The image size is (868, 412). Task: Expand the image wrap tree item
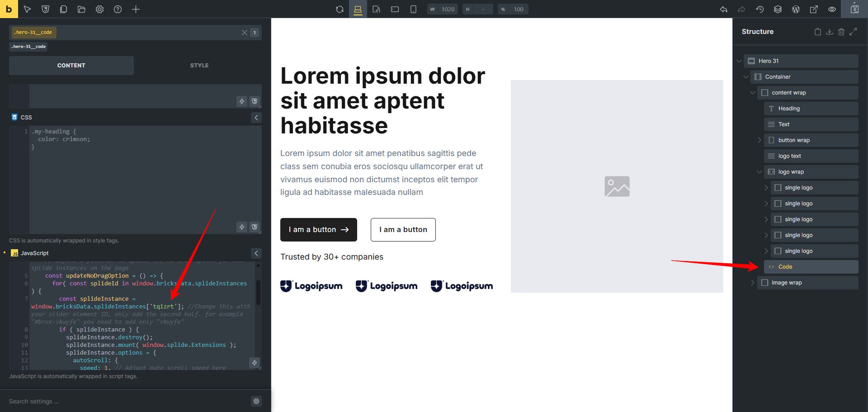click(x=753, y=283)
